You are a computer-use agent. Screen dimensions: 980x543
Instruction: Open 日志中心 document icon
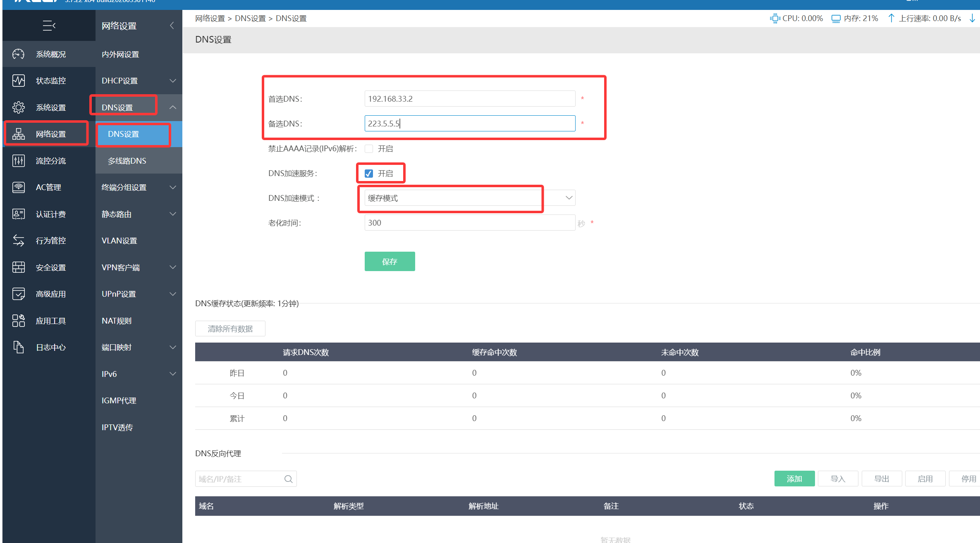pyautogui.click(x=18, y=347)
